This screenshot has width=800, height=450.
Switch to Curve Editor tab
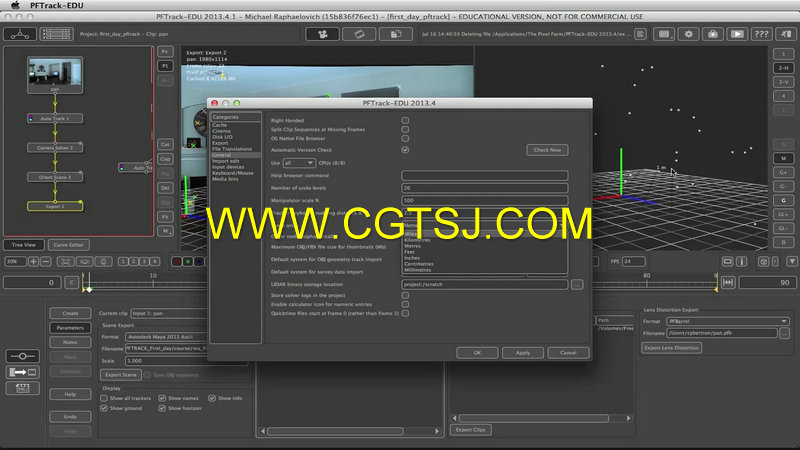[x=69, y=245]
